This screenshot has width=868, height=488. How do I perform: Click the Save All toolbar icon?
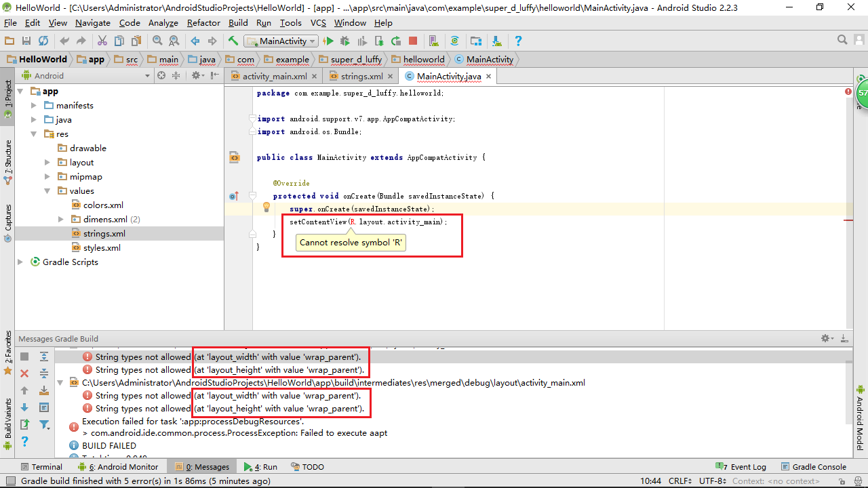(26, 41)
